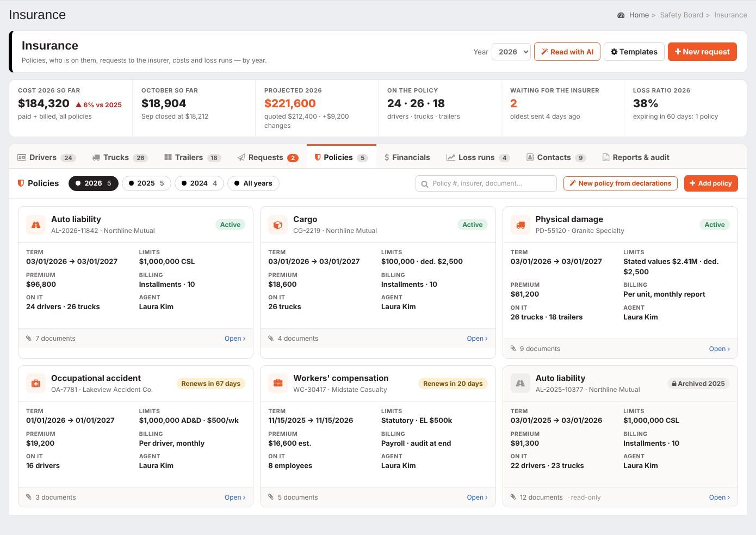Click paperclip icon beside 4 documents
756x535 pixels.
pyautogui.click(x=271, y=339)
